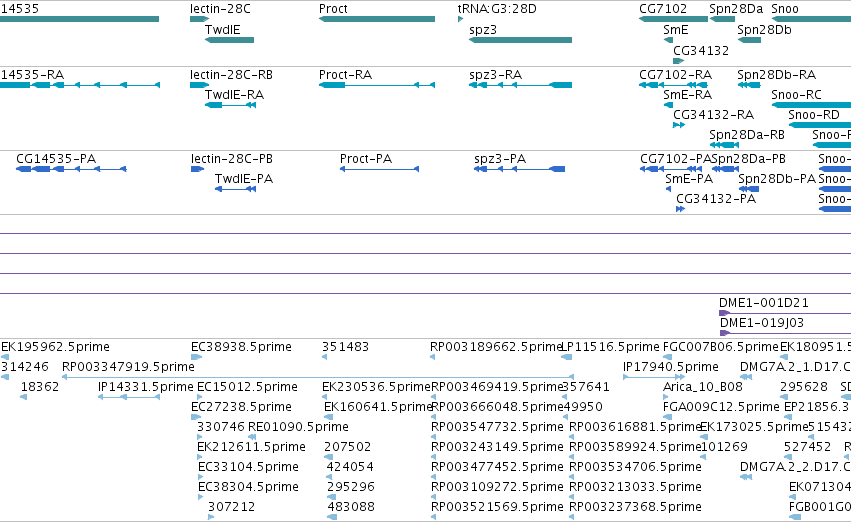
Task: Click the SmE gene label
Action: pyautogui.click(x=676, y=30)
